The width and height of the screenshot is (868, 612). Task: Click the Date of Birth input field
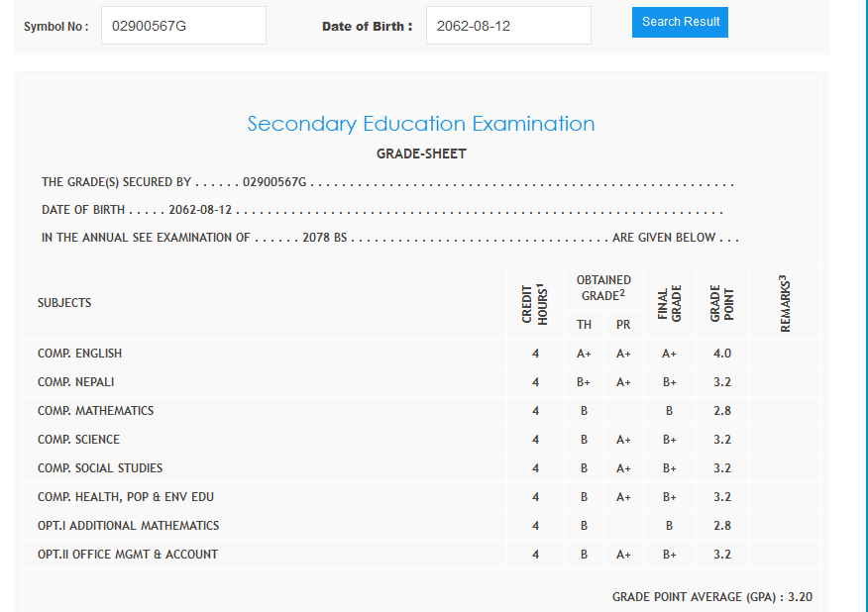point(507,26)
